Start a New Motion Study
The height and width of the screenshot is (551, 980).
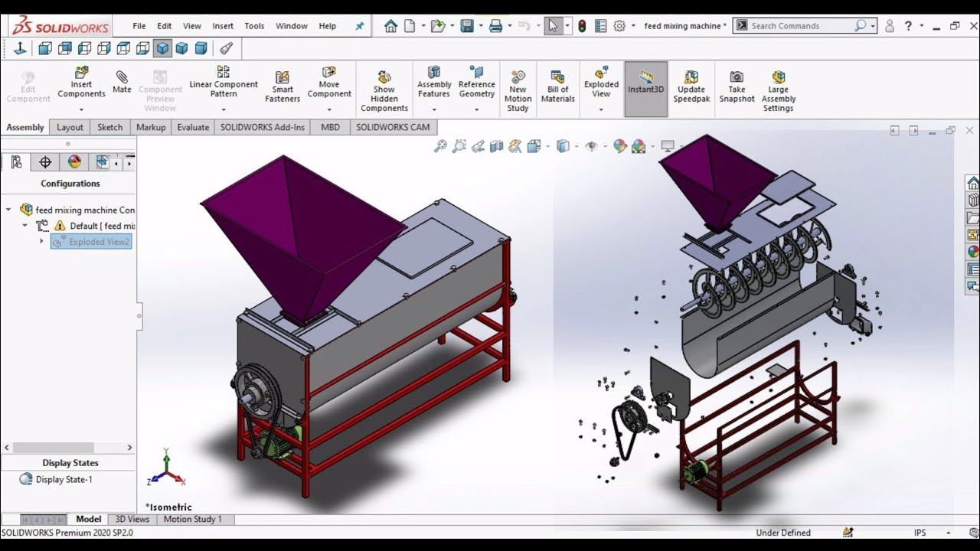point(518,91)
